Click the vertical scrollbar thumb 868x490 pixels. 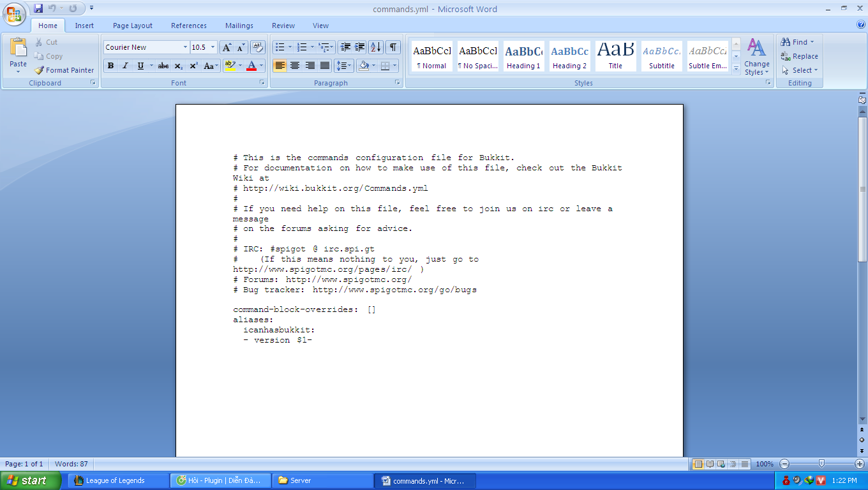pos(862,188)
